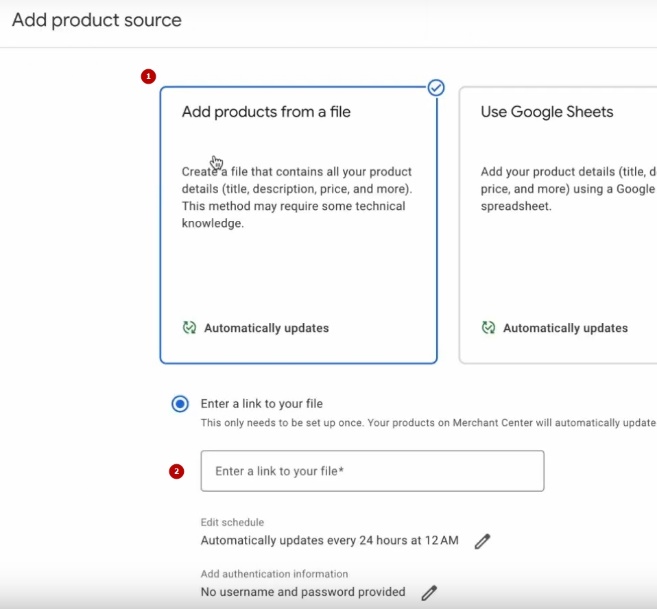Select the 'Enter a link to your file' radio button
This screenshot has width=657, height=609.
(180, 404)
